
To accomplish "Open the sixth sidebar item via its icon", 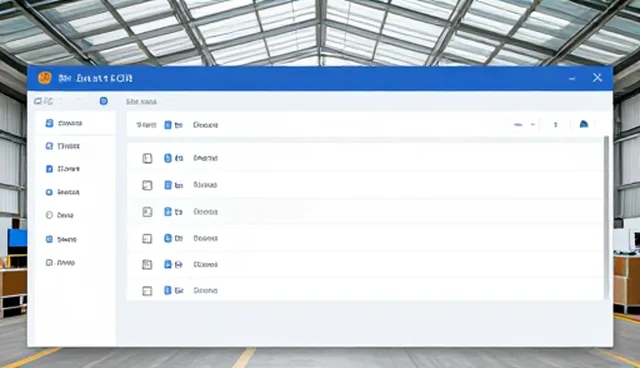I will 49,239.
